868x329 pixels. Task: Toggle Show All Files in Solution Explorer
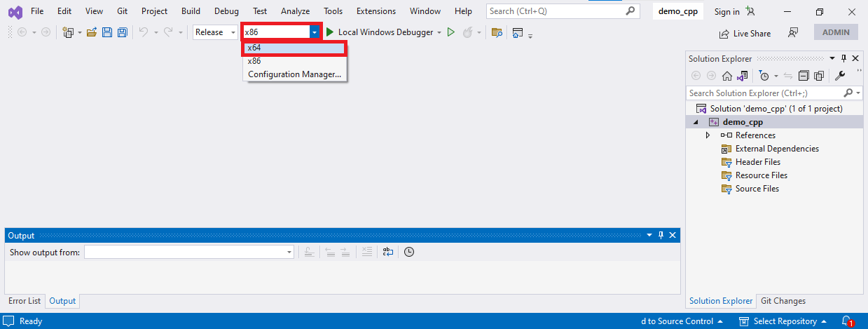[818, 76]
